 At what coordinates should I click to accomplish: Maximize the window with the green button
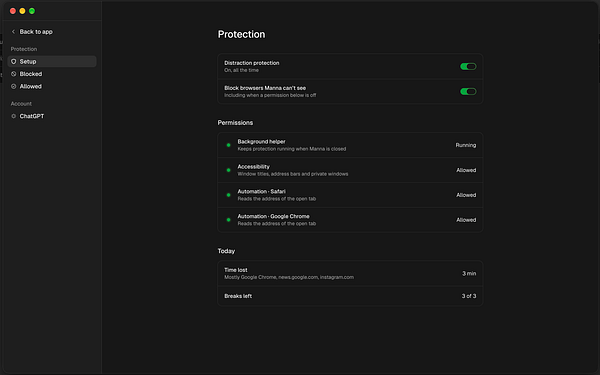pyautogui.click(x=32, y=11)
